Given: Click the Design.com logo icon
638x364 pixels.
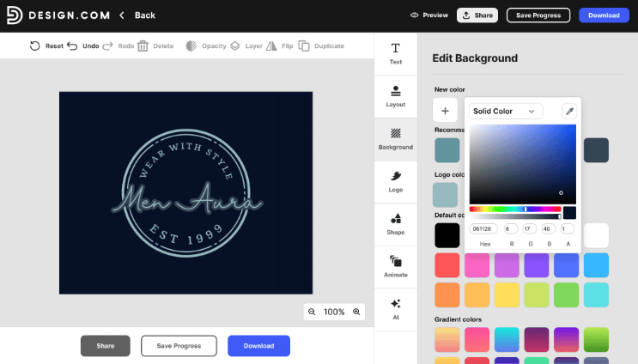Looking at the screenshot, I should [15, 15].
